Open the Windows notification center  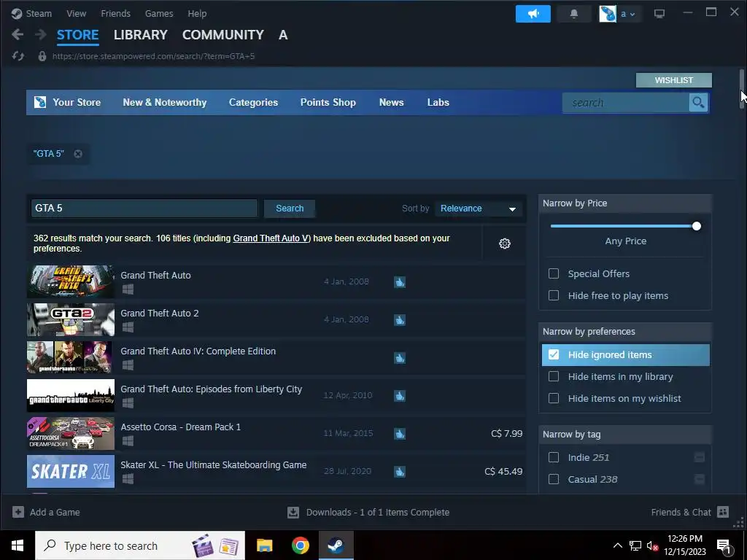pyautogui.click(x=724, y=545)
